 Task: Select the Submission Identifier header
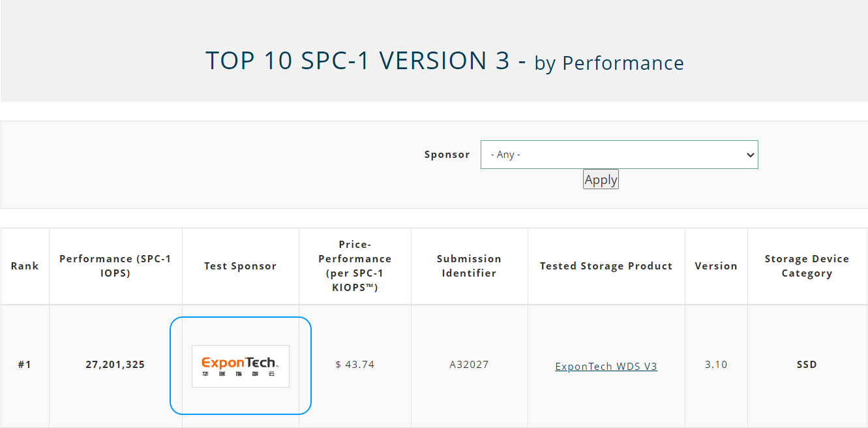point(469,266)
